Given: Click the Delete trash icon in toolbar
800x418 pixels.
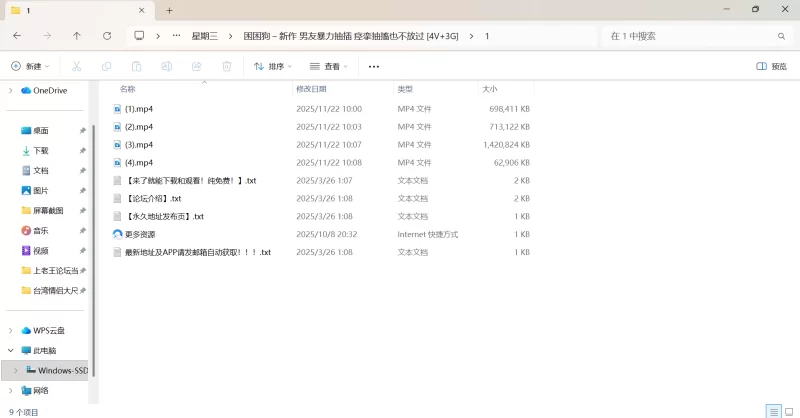Looking at the screenshot, I should coord(226,66).
